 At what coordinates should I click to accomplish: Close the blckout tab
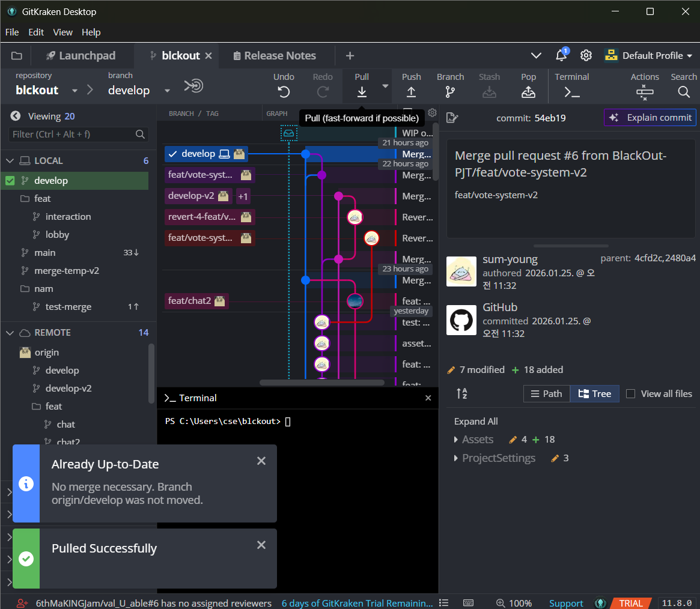pos(208,56)
